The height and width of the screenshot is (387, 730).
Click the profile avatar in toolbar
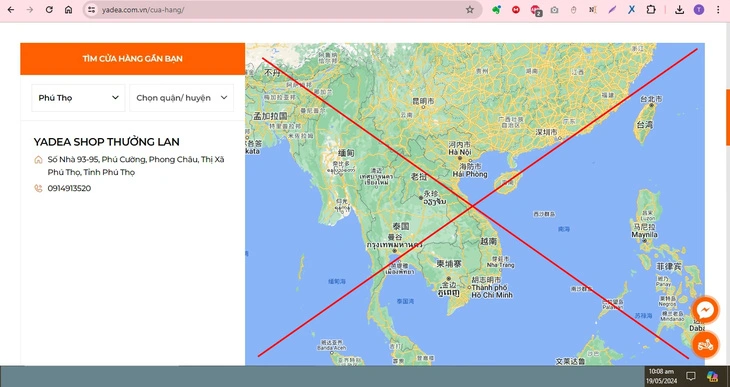699,9
